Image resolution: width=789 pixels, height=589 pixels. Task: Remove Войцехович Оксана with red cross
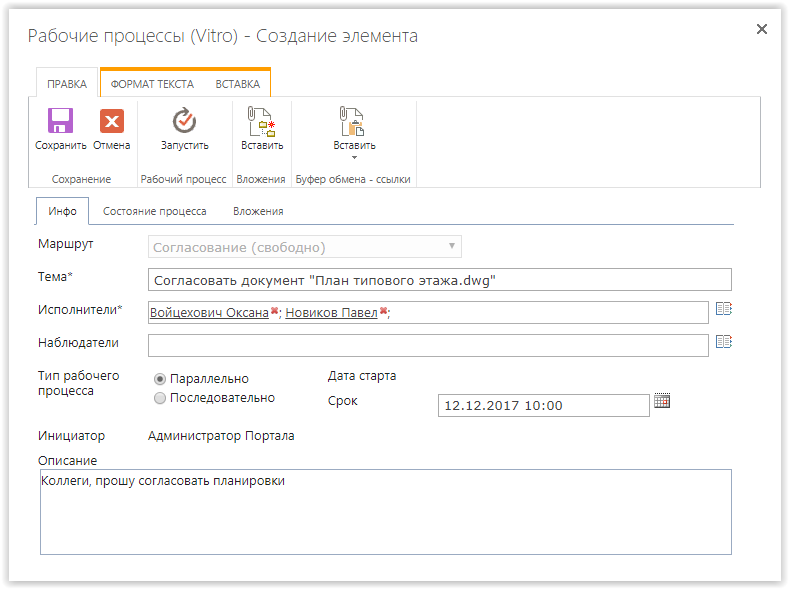pos(274,311)
